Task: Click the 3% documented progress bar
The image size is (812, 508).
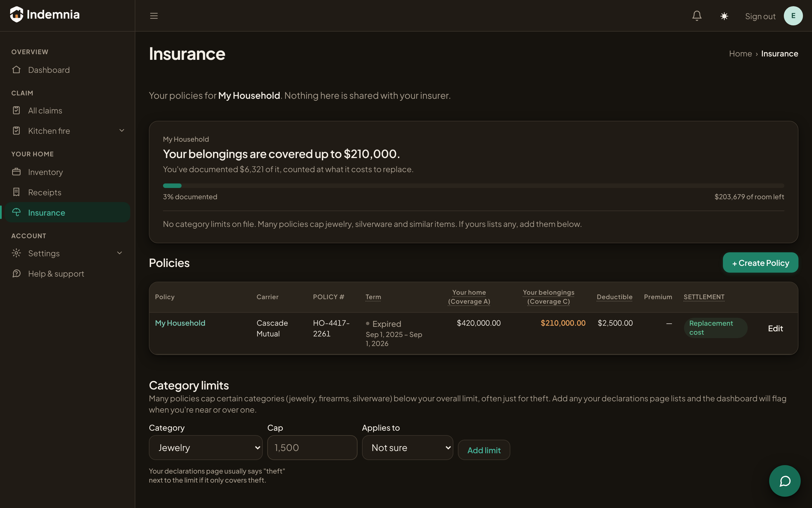Action: click(473, 185)
